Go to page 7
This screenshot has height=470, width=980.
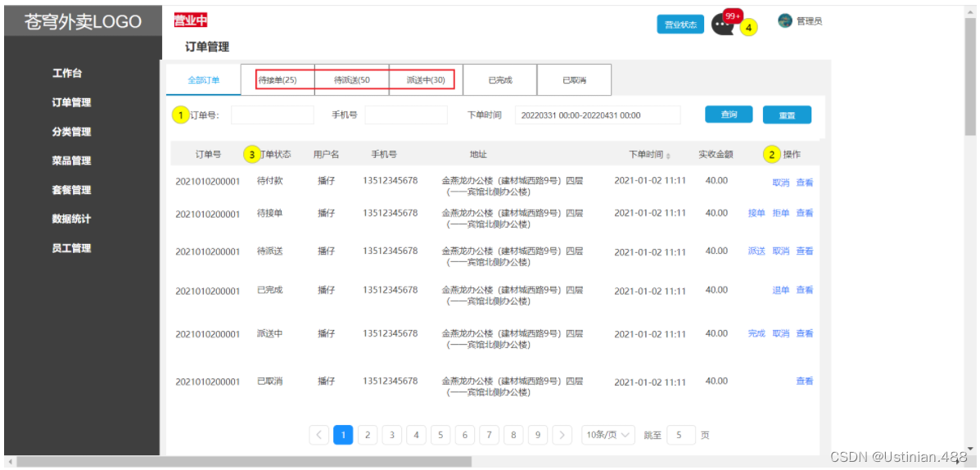pyautogui.click(x=489, y=435)
